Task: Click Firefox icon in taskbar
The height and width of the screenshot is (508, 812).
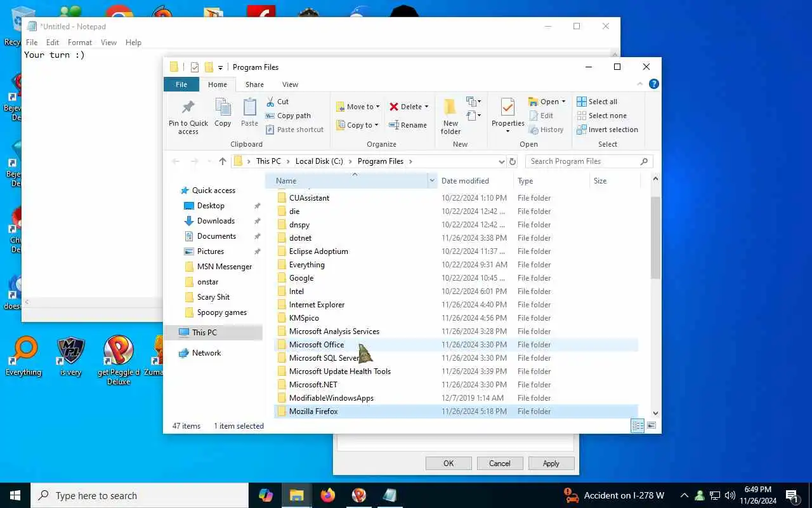Action: (328, 495)
